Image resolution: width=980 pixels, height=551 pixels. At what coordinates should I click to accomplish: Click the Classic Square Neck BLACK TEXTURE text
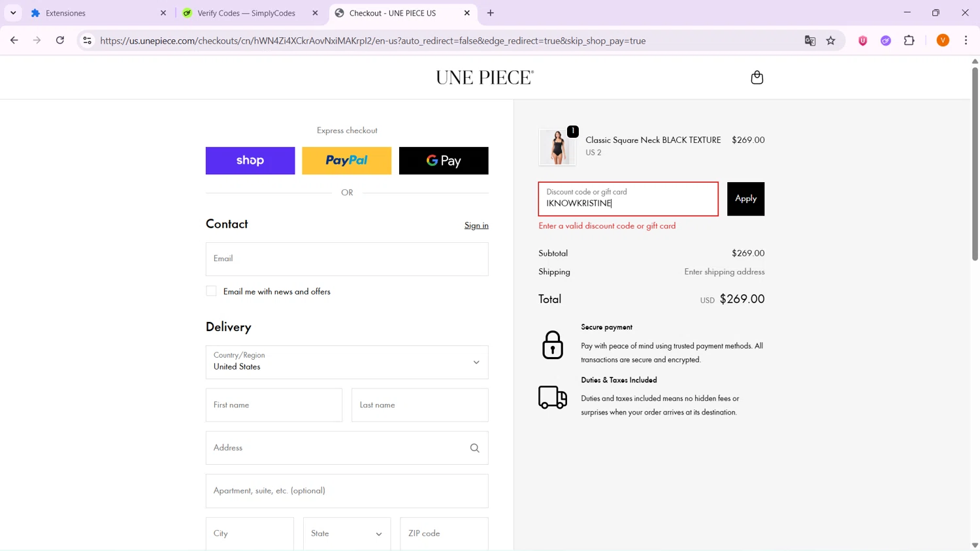(x=653, y=140)
